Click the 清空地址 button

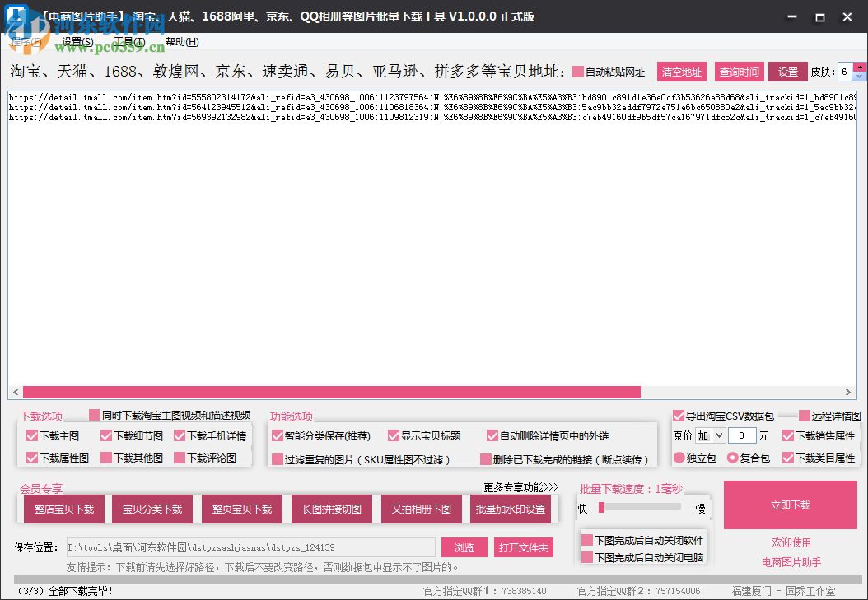(681, 72)
